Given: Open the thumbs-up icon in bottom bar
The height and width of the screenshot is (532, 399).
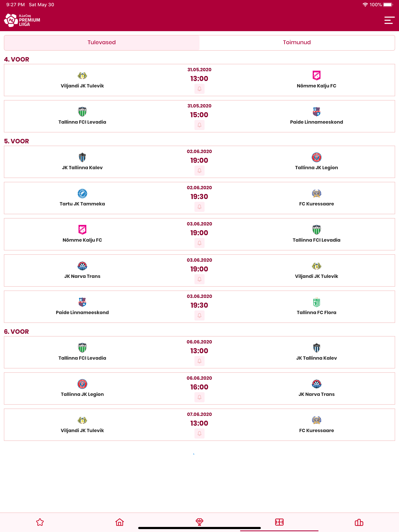Looking at the screenshot, I should [359, 522].
